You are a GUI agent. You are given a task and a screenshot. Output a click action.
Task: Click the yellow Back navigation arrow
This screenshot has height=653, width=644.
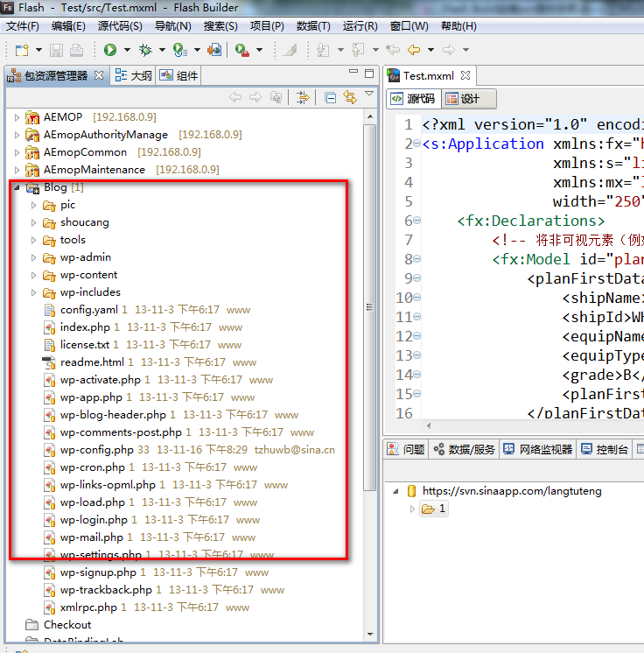click(x=414, y=50)
